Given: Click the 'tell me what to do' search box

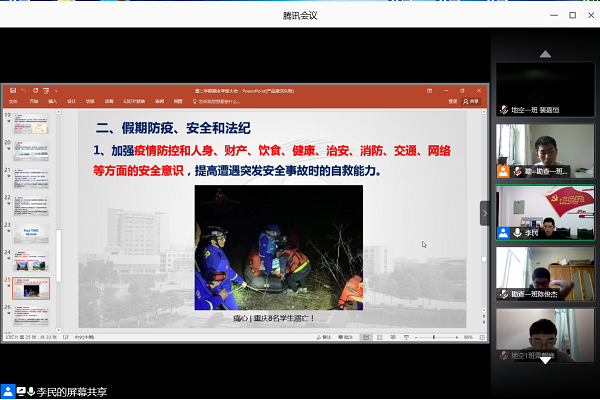Looking at the screenshot, I should [x=220, y=101].
